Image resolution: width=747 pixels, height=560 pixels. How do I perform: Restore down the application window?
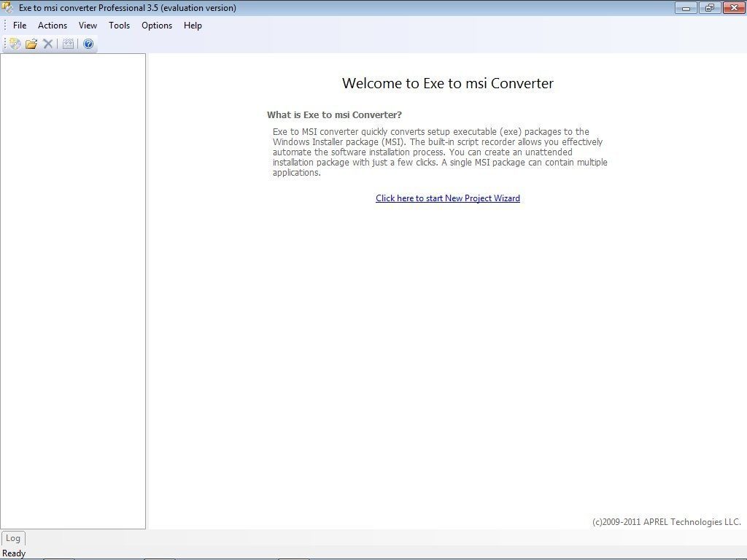(710, 7)
